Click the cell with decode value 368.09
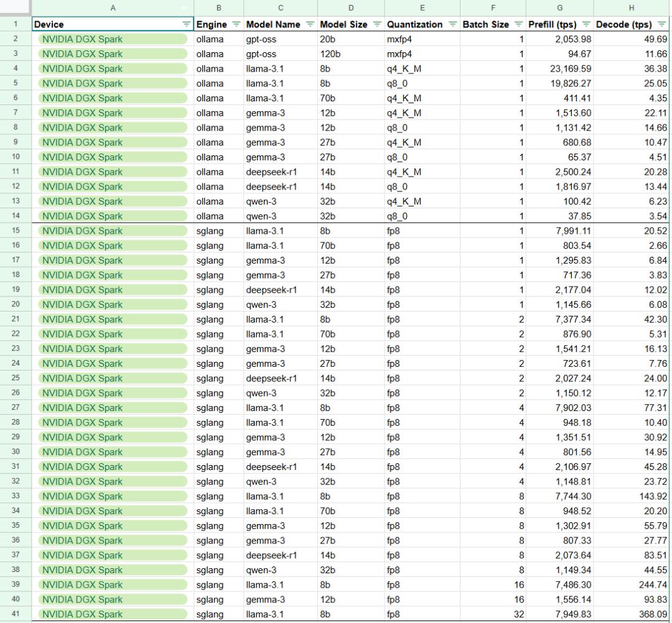672x623 pixels. click(632, 614)
